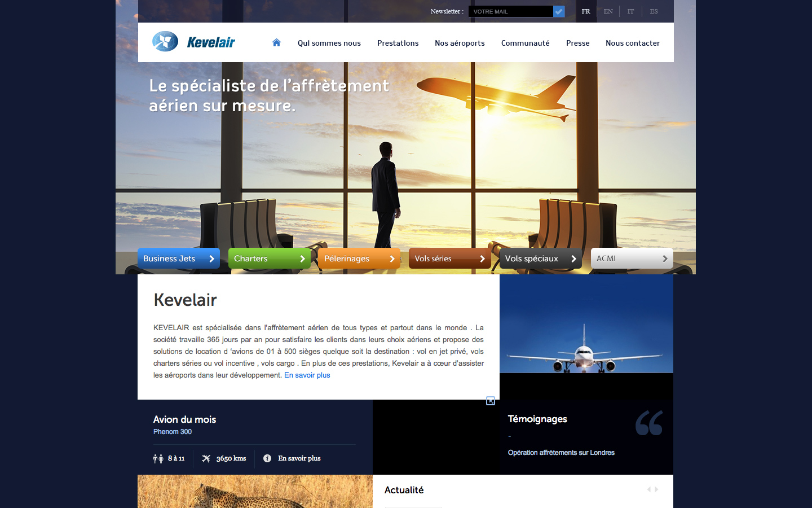Click the VOTRE MAIL newsletter field
Viewport: 812px width, 508px height.
click(x=510, y=11)
